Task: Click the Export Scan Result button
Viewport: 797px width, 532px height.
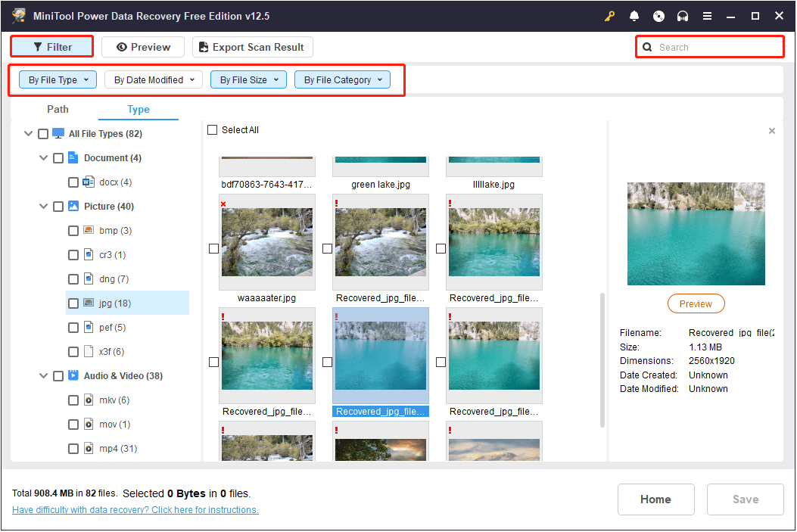Action: [x=252, y=47]
